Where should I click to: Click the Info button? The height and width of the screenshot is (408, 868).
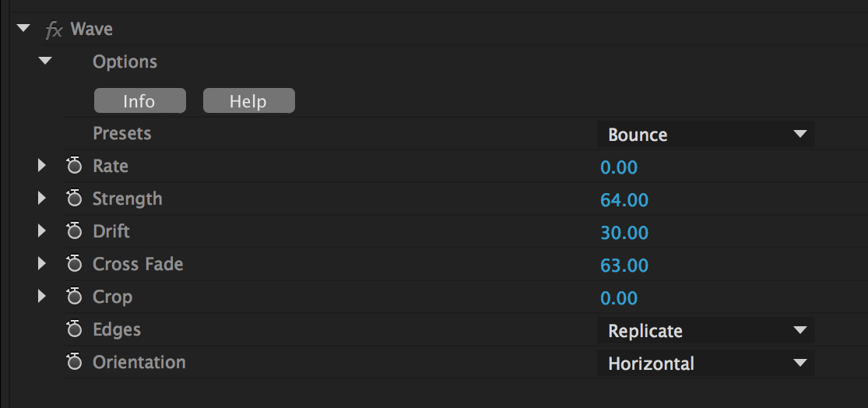139,101
